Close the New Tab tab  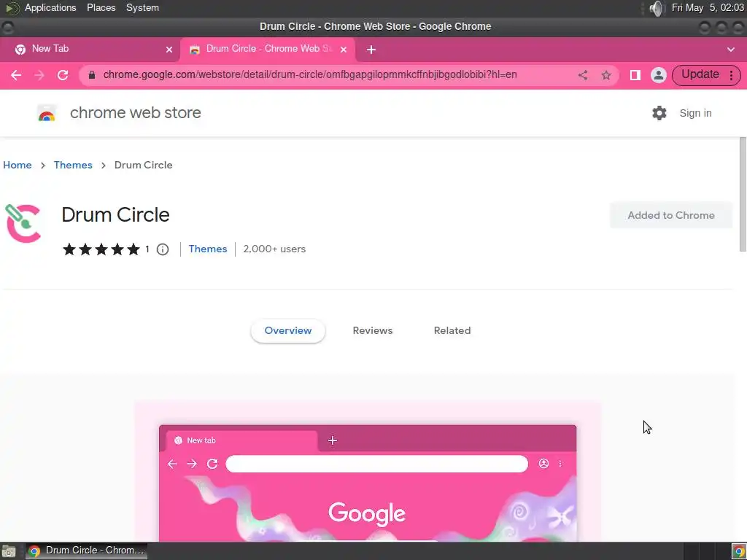pyautogui.click(x=169, y=50)
